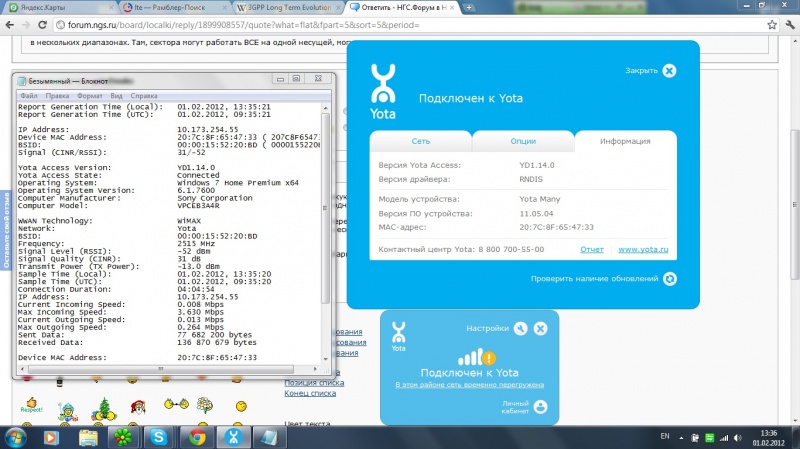The height and width of the screenshot is (449, 800).
Task: Switch to Опции tab in Yota panel
Action: [523, 141]
